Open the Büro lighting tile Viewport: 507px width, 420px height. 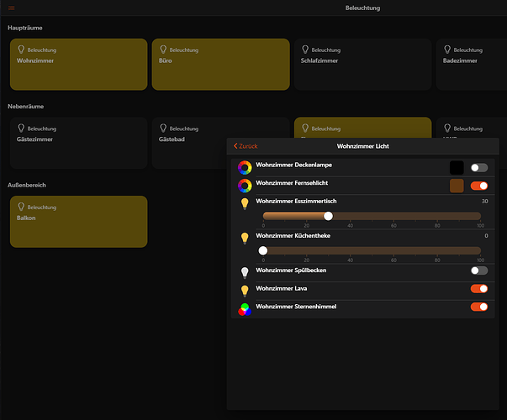pyautogui.click(x=220, y=64)
